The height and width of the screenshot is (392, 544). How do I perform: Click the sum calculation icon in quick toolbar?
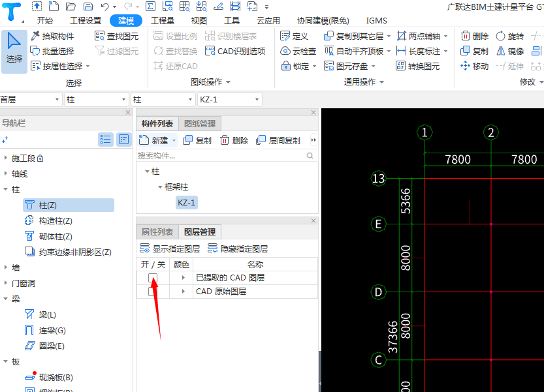tap(150, 7)
